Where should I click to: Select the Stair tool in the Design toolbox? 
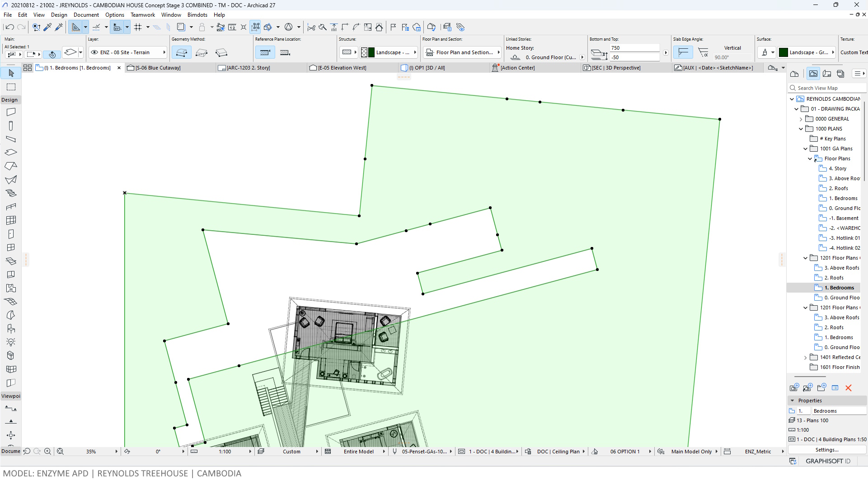[x=11, y=193]
